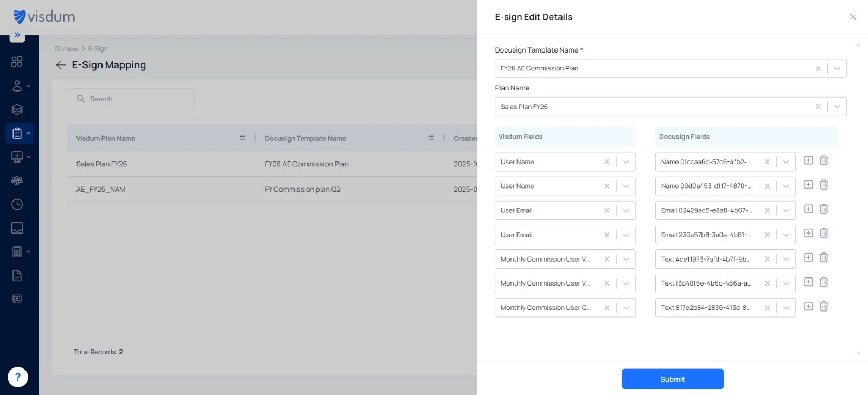Expand the Text 4ce11973 Docusign field dropdown
Image resolution: width=868 pixels, height=395 pixels.
tap(786, 259)
